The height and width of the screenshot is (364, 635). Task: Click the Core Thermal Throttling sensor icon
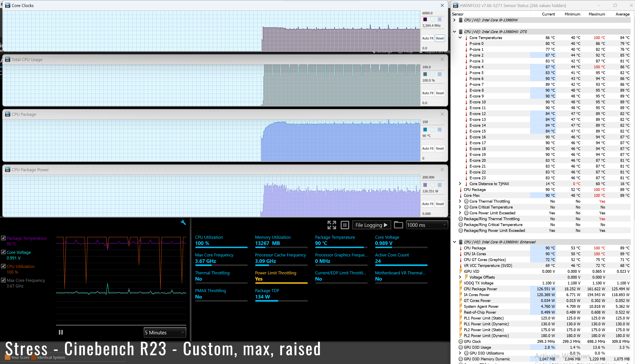coord(466,201)
